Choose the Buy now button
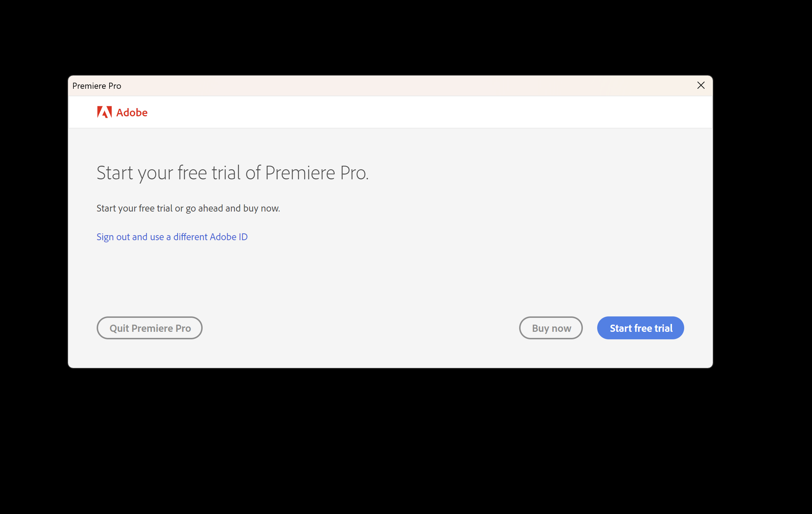Image resolution: width=812 pixels, height=514 pixels. pyautogui.click(x=551, y=328)
